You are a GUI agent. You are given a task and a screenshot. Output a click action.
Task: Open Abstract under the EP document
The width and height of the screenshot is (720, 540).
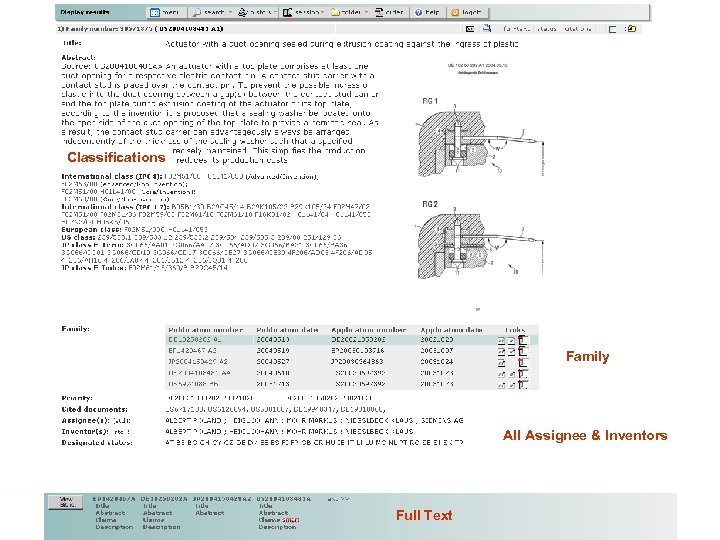(x=110, y=513)
